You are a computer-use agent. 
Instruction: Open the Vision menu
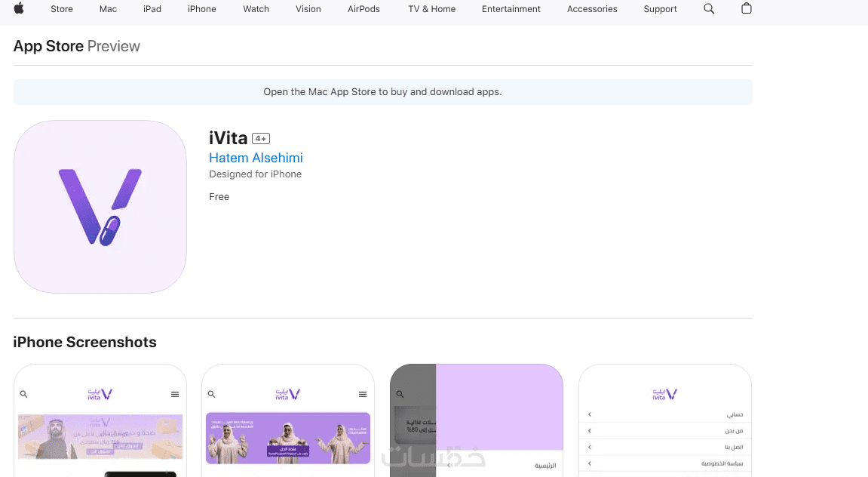(x=308, y=9)
